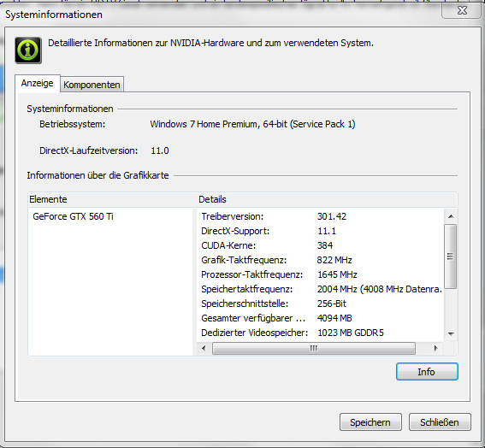
Task: Click the details list scroll down arrow
Action: click(x=451, y=334)
